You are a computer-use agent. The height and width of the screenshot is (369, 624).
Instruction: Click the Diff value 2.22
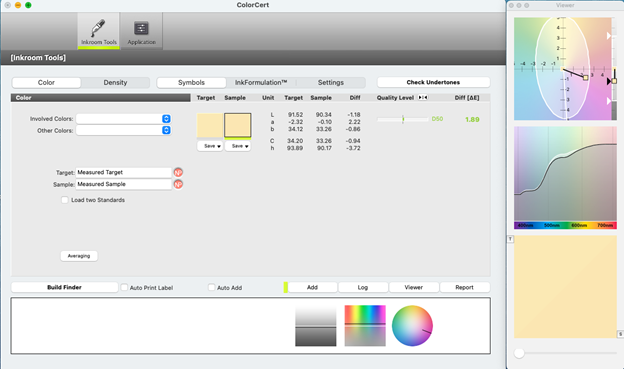pos(354,122)
